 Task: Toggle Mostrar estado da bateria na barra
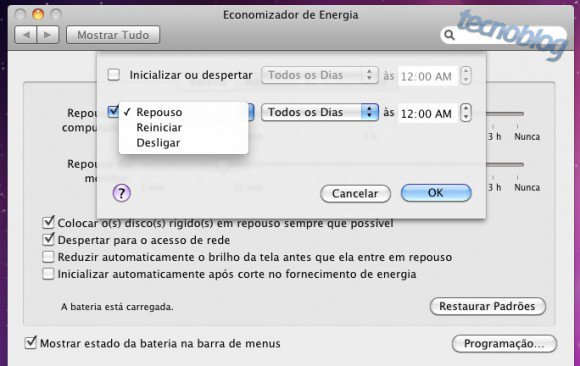point(31,343)
